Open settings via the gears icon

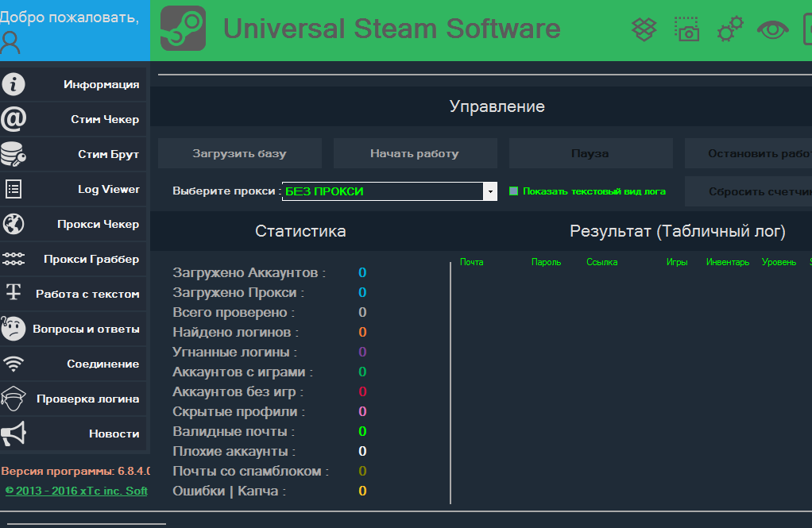pos(730,29)
